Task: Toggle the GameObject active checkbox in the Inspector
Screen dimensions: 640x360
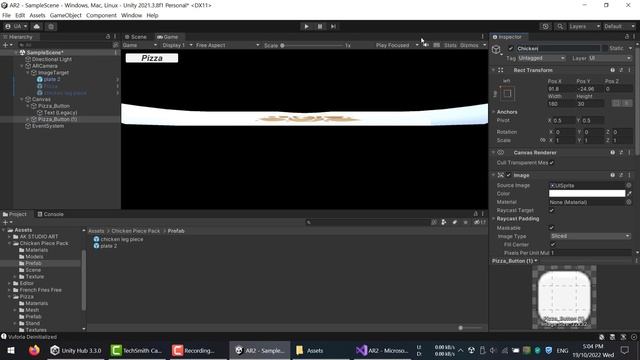Action: coord(510,49)
